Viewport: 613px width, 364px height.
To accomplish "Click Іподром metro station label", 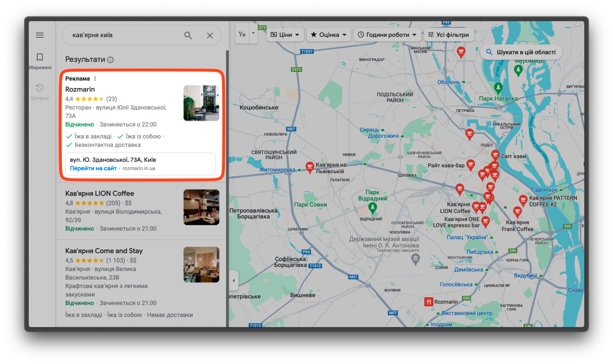I will point(441,324).
